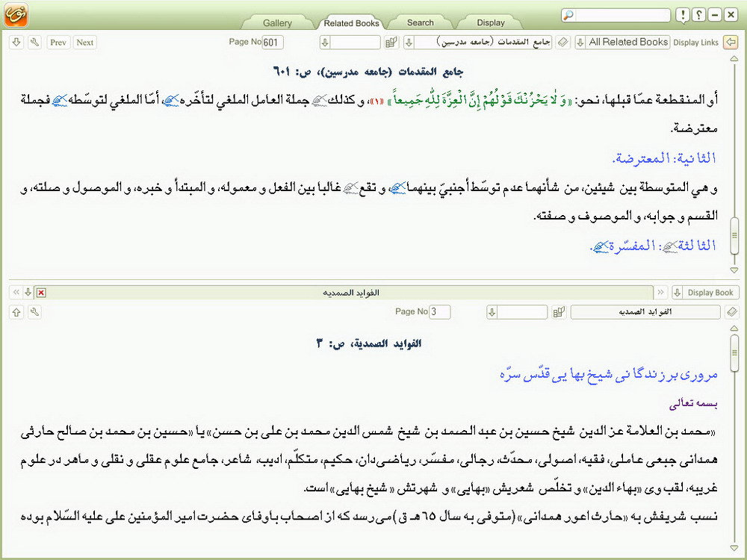Open the Display Book dropdown arrow
This screenshot has width=747, height=560.
tap(677, 293)
